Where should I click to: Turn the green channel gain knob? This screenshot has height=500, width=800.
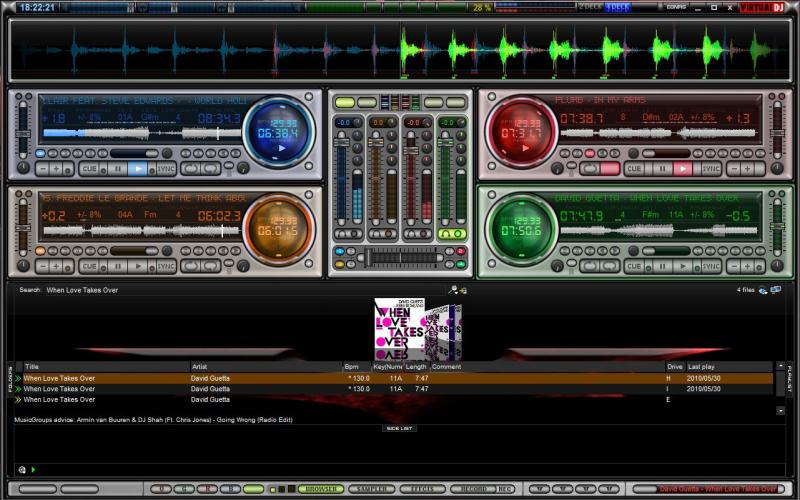pos(461,123)
